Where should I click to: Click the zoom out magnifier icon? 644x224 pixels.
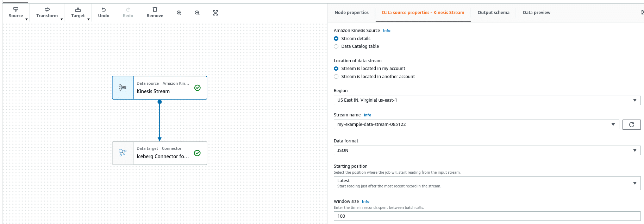tap(197, 13)
